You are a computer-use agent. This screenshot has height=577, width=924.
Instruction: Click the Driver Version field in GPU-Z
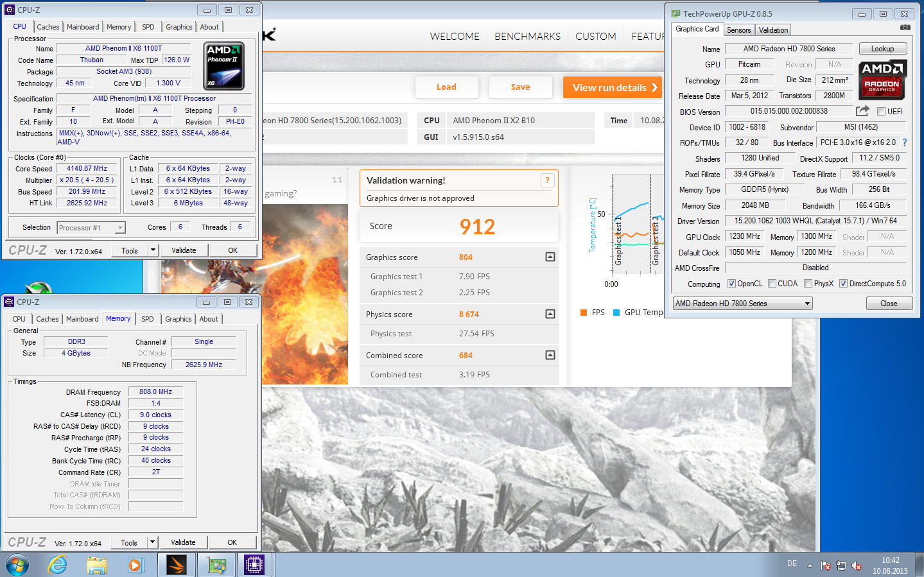coord(815,221)
